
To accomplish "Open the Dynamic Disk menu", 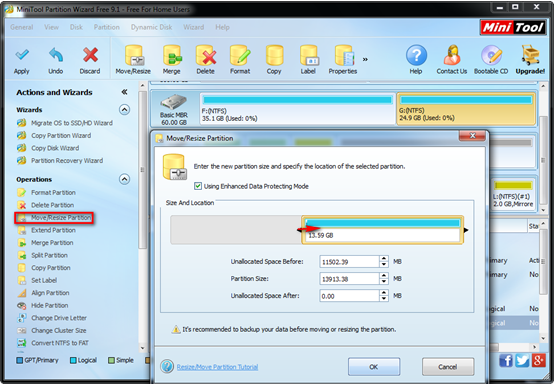I will tap(151, 27).
